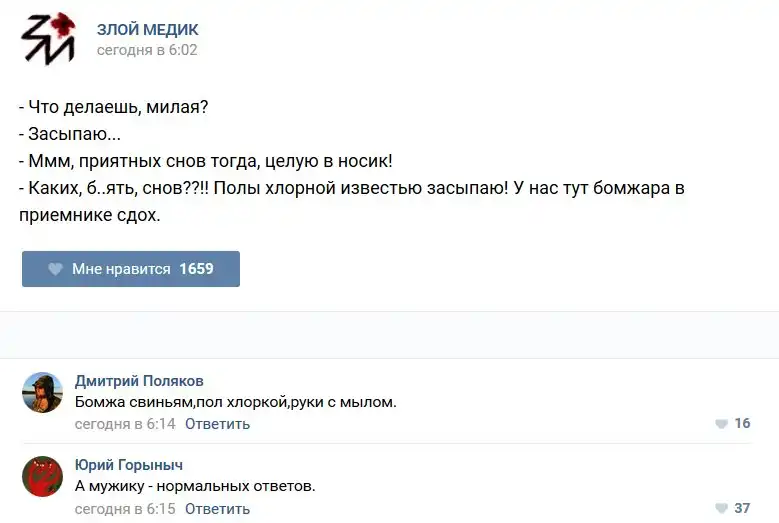Open Дмитрий Поляков's avatar photo
This screenshot has width=779, height=523.
[x=43, y=392]
